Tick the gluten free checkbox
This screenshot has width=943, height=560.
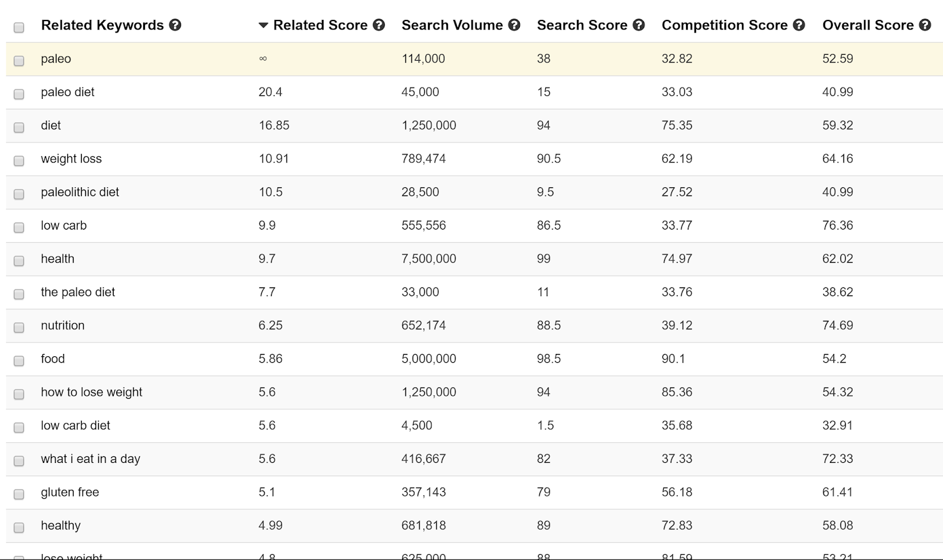click(x=19, y=494)
